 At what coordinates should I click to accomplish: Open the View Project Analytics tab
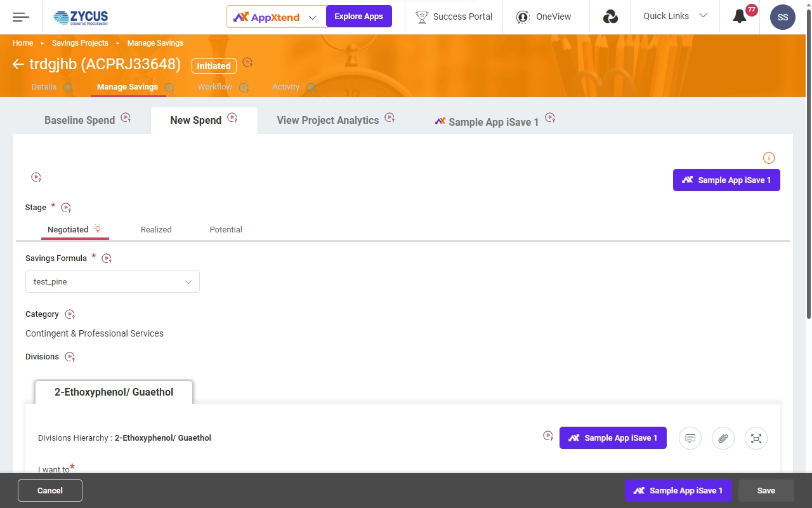tap(328, 120)
